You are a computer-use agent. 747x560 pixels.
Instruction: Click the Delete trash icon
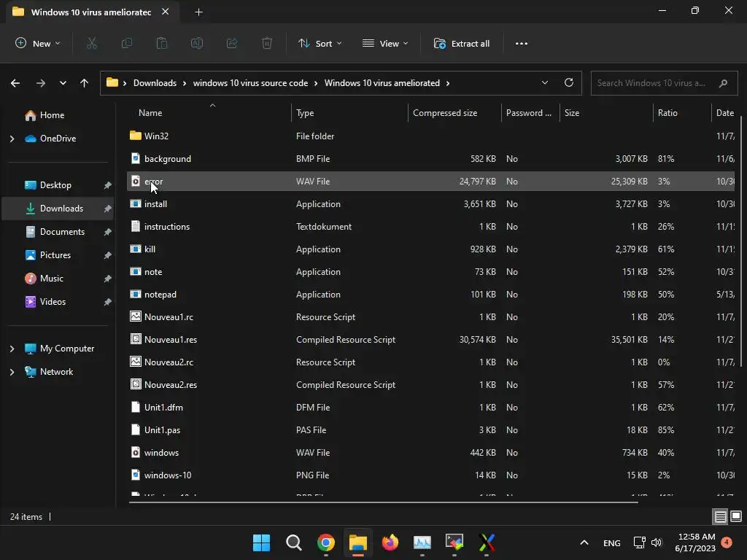[x=267, y=43]
